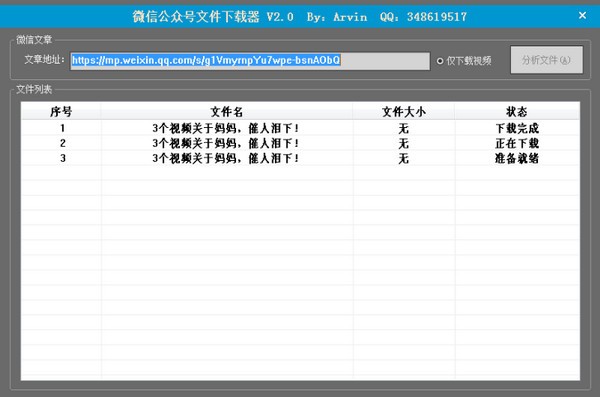Click sequence number 3 cell
Image resolution: width=600 pixels, height=397 pixels.
click(x=63, y=158)
